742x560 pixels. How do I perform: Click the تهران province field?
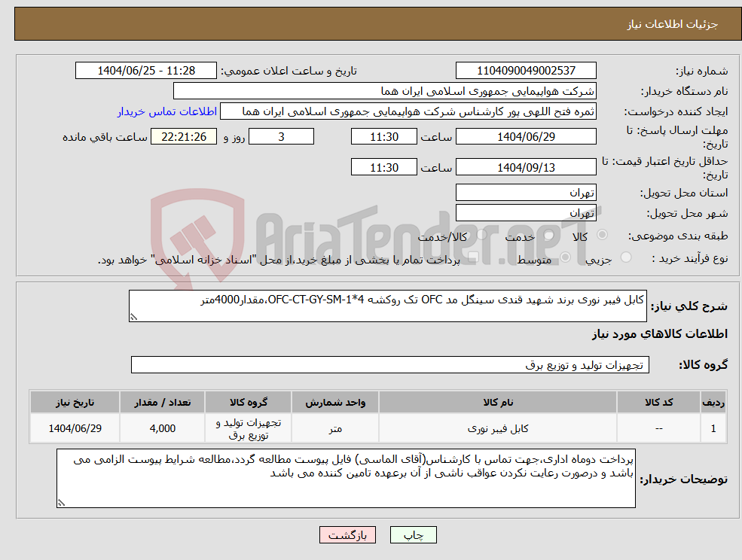(525, 192)
